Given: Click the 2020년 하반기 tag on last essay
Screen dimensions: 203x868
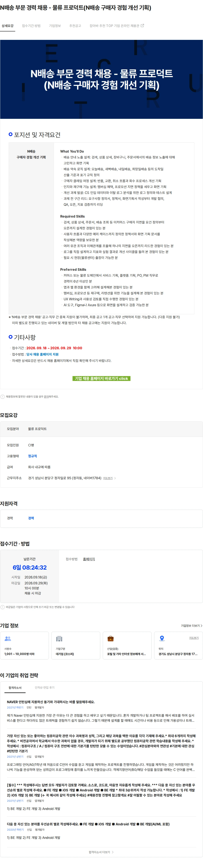Looking at the screenshot, I should click(15, 830).
